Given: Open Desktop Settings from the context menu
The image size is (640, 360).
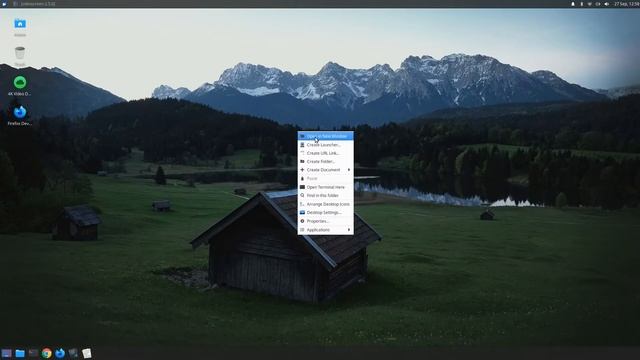Looking at the screenshot, I should coord(325,213).
